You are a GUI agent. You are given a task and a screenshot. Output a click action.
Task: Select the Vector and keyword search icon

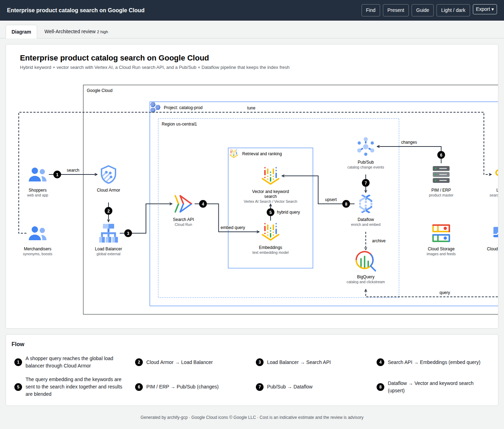271,176
